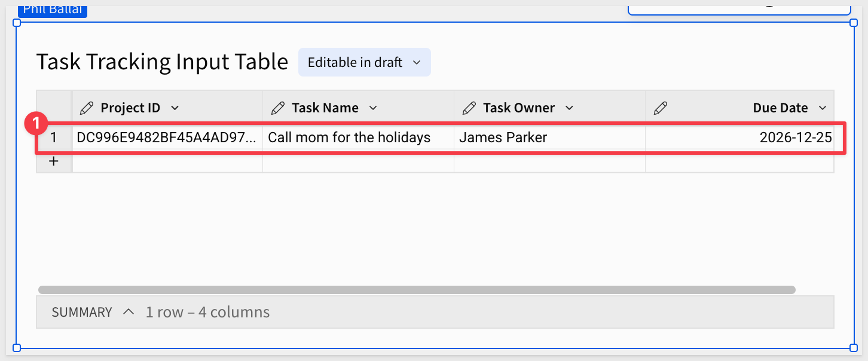The width and height of the screenshot is (868, 361).
Task: Click the Phil Ballai user label
Action: coord(53,10)
